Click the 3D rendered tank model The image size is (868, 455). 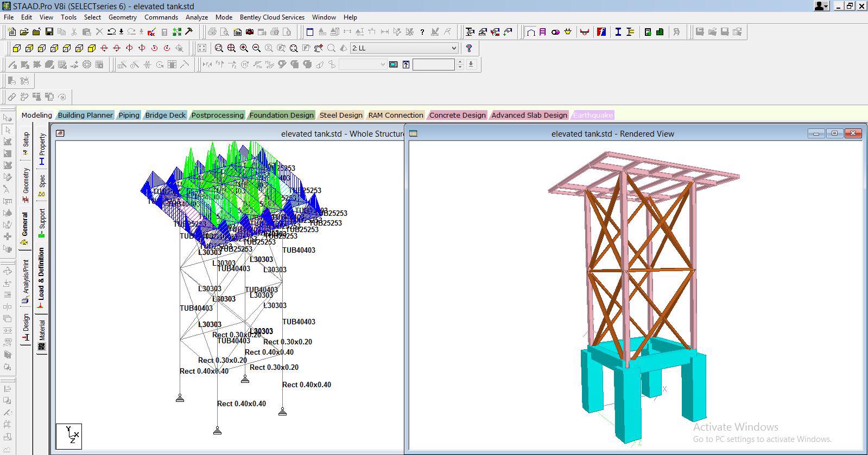point(643,298)
